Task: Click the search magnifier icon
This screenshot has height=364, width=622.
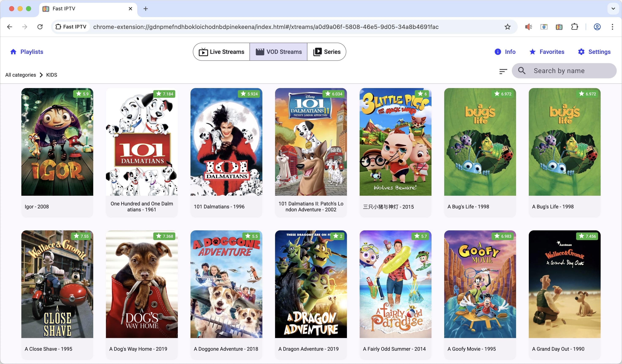Action: click(522, 71)
